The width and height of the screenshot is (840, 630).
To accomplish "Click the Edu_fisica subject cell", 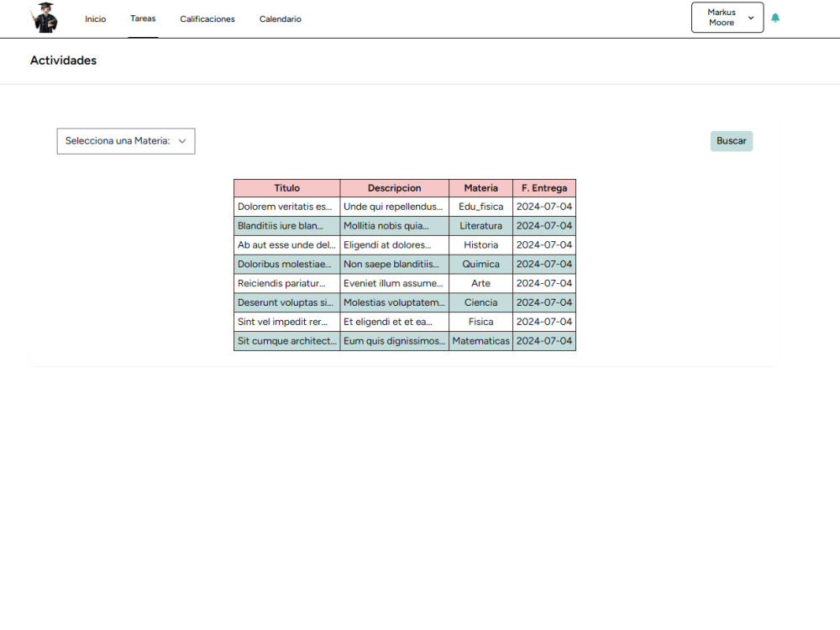I will point(480,207).
